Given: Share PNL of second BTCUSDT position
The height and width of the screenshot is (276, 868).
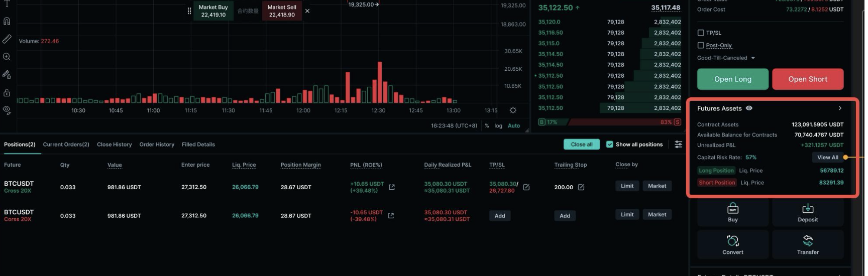Looking at the screenshot, I should 391,216.
